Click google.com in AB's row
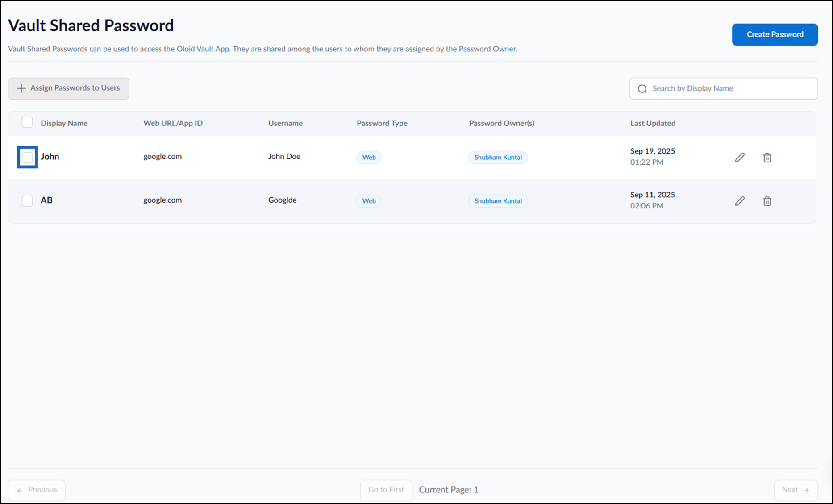 coord(162,200)
